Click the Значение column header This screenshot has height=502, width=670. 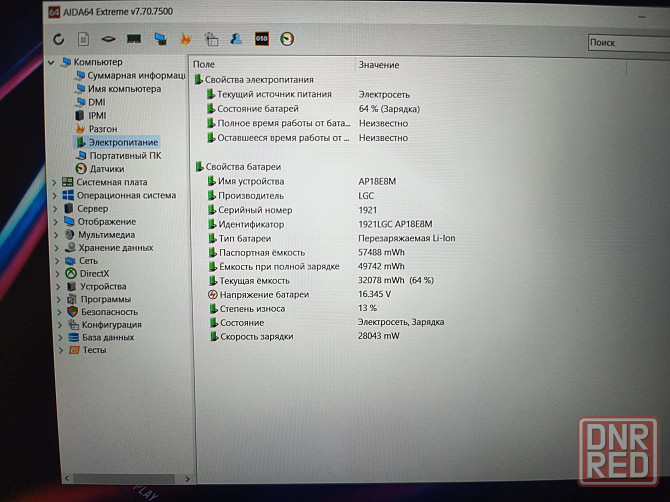tap(378, 65)
